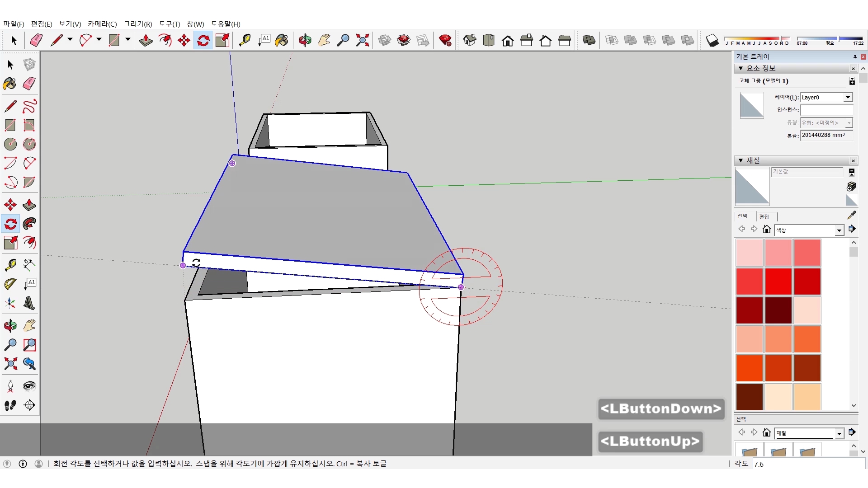The image size is (868, 488).
Task: Select the Follow Me tool
Action: (x=29, y=224)
